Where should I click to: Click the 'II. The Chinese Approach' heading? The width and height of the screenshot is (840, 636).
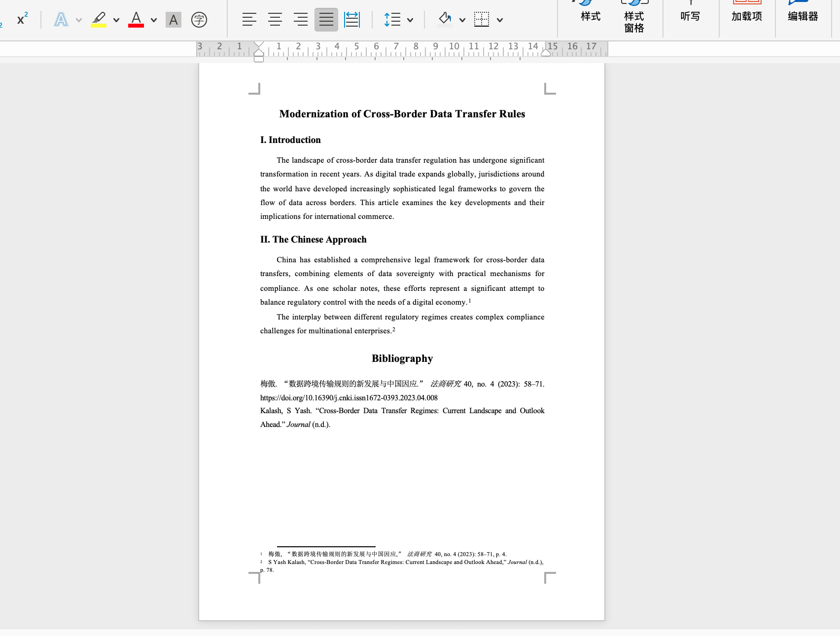pyautogui.click(x=314, y=240)
